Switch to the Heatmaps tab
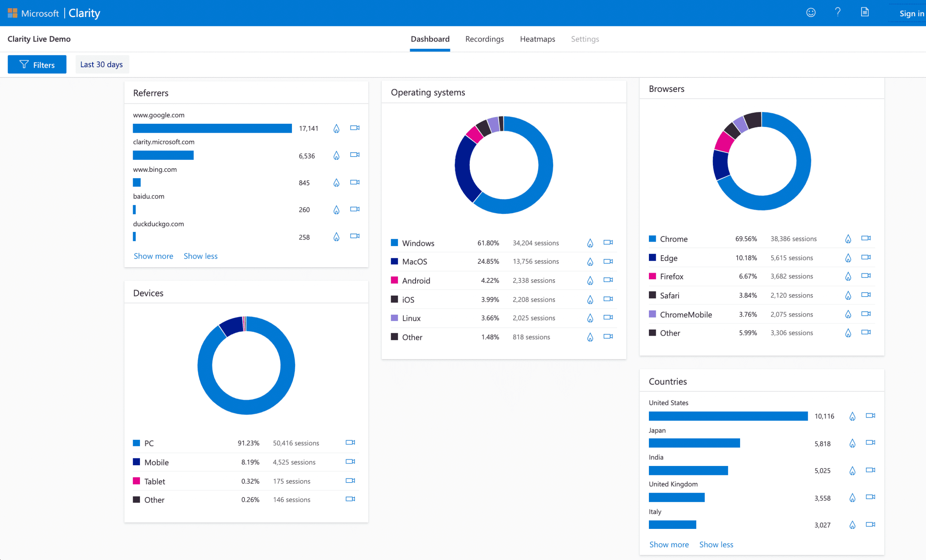Image resolution: width=926 pixels, height=560 pixels. tap(538, 39)
